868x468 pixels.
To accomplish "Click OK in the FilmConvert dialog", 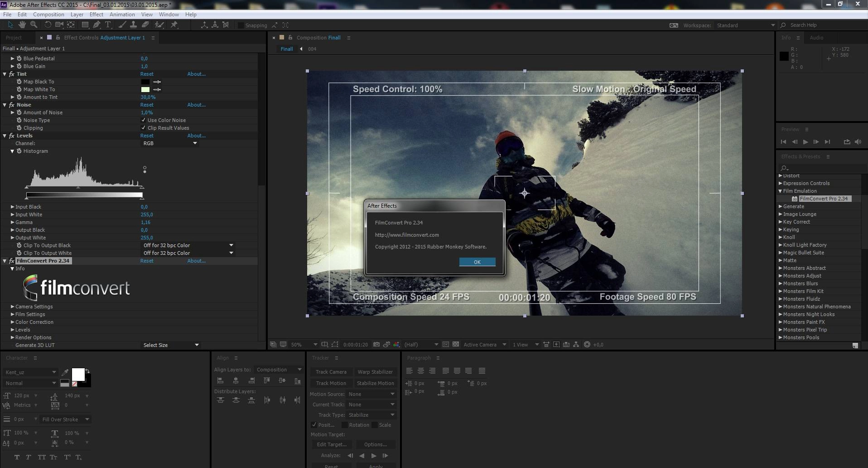I will coord(477,262).
